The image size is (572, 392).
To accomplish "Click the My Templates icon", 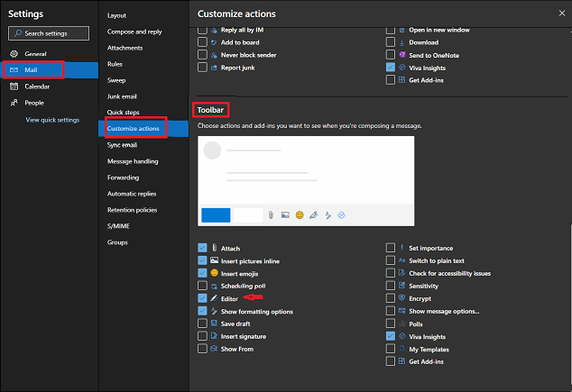I will 401,348.
